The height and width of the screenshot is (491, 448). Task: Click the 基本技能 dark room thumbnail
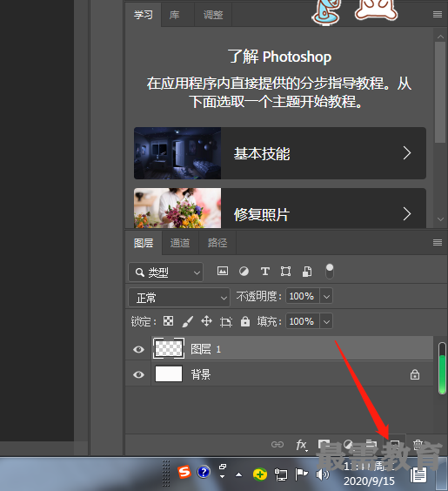tap(177, 153)
